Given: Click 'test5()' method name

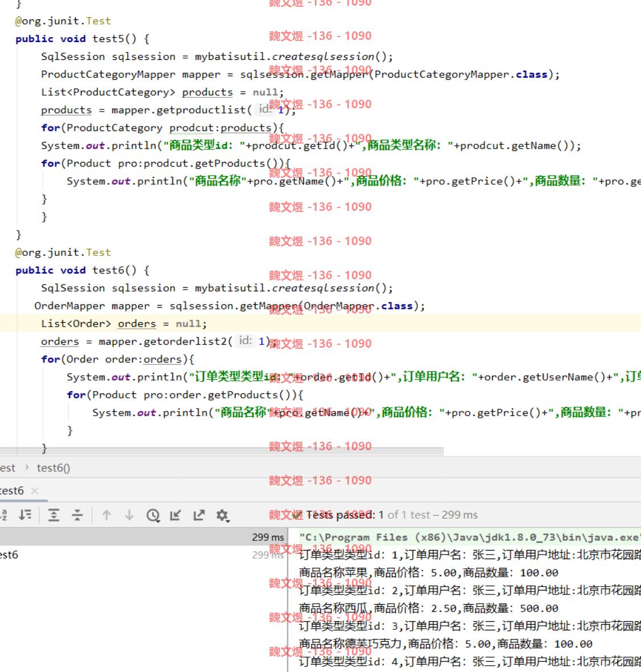Looking at the screenshot, I should click(x=115, y=39).
